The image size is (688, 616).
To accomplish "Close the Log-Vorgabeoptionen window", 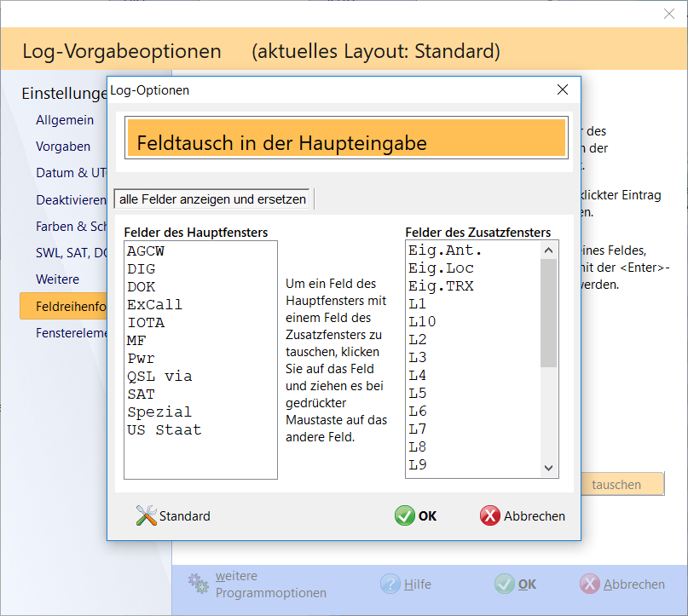I will tap(669, 14).
